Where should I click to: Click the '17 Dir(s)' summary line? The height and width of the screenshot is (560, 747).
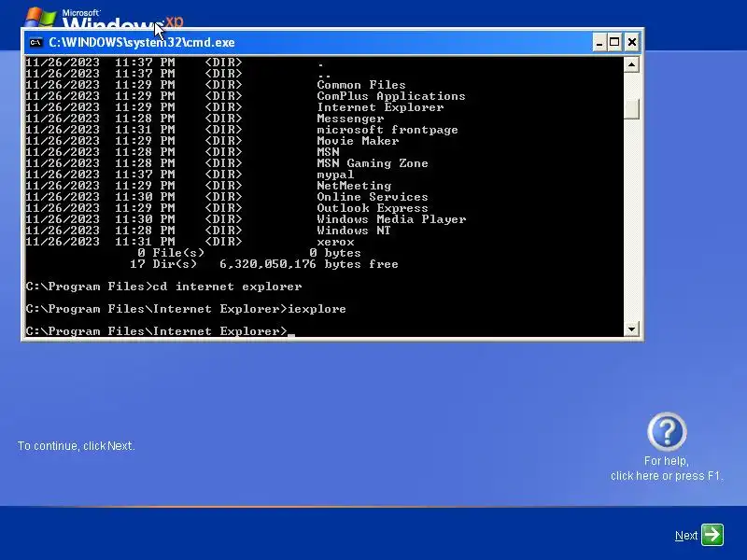point(264,264)
